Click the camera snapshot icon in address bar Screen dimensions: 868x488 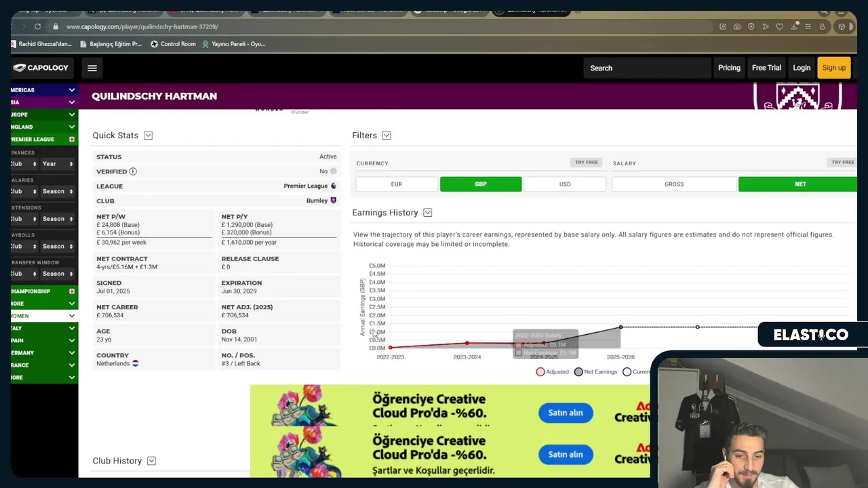(x=737, y=26)
